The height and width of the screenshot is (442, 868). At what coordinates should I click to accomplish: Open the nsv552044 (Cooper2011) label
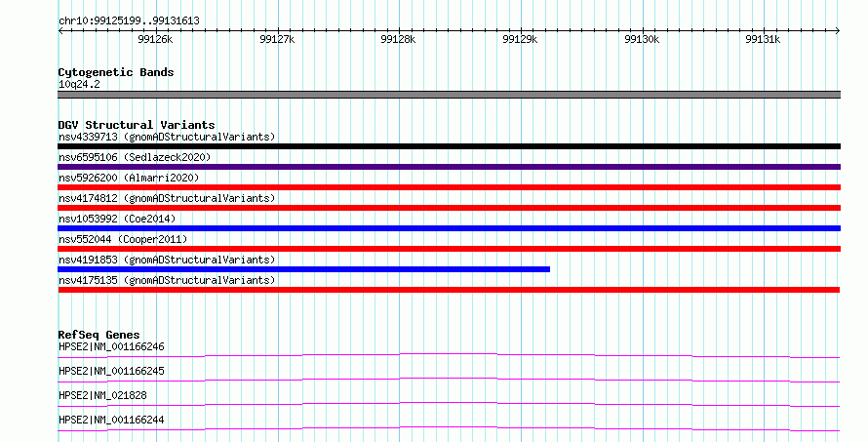tap(123, 239)
